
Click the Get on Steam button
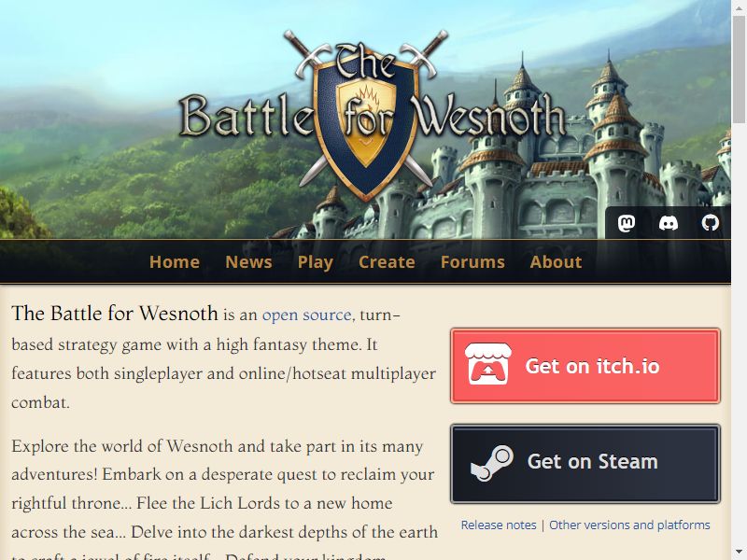coord(585,464)
